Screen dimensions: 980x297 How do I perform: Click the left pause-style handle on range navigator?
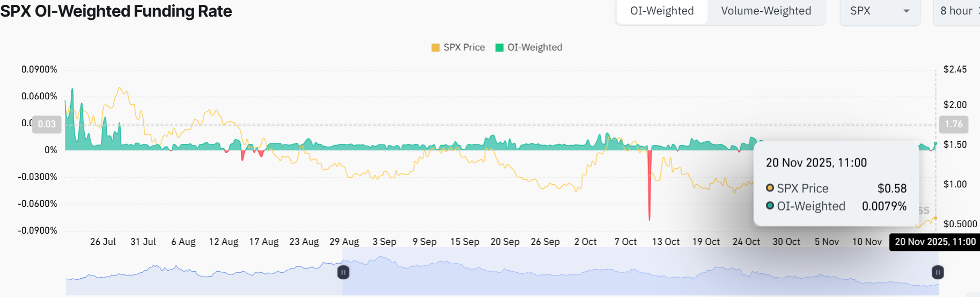[x=343, y=272]
